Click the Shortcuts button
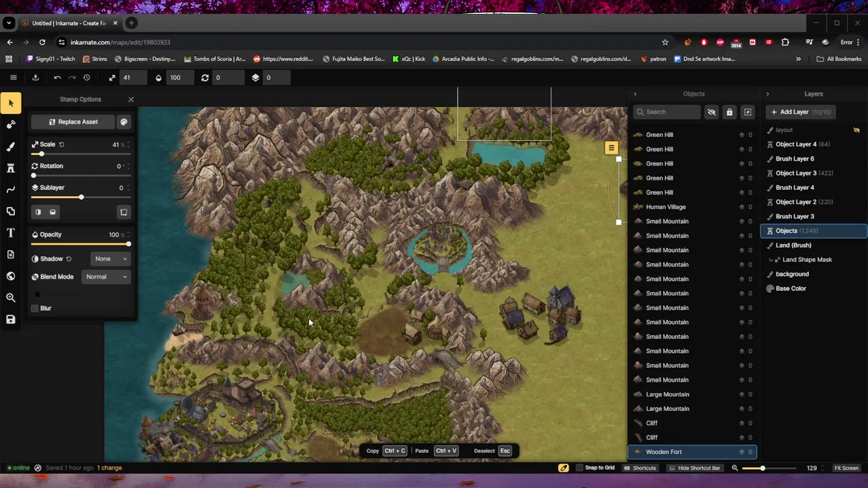Screen dimensions: 868x488 pyautogui.click(x=640, y=468)
